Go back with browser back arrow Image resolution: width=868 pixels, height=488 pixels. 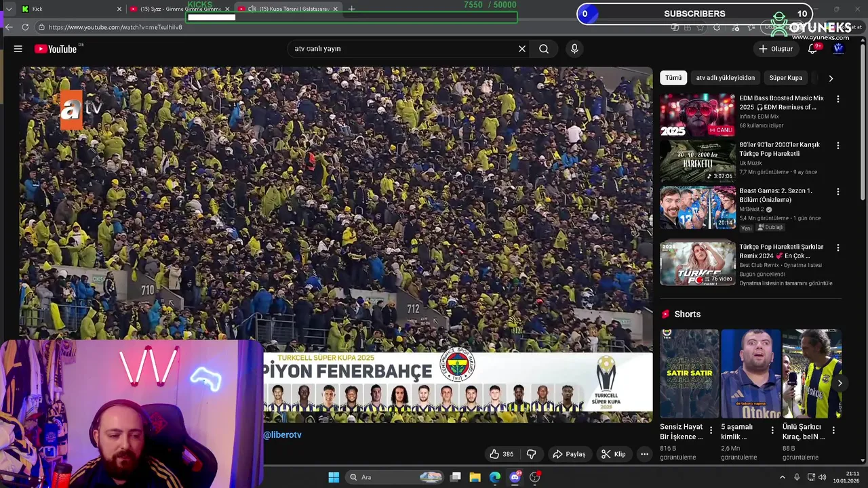tap(8, 27)
